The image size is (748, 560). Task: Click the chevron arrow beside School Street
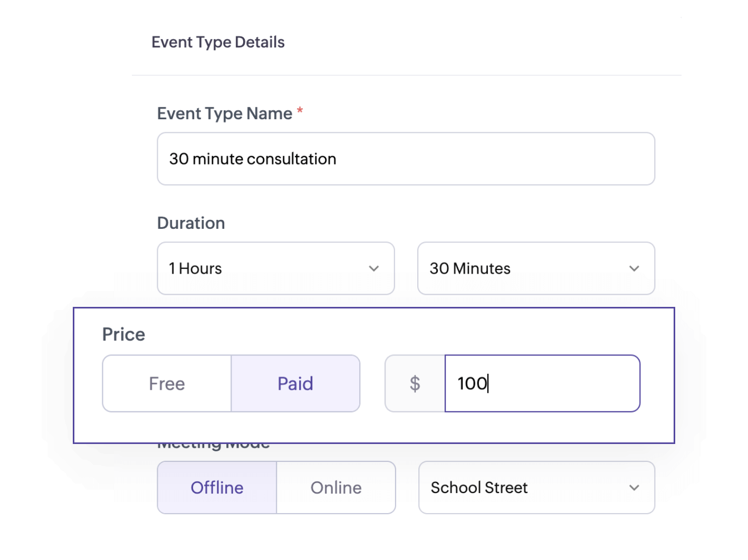[x=634, y=488]
